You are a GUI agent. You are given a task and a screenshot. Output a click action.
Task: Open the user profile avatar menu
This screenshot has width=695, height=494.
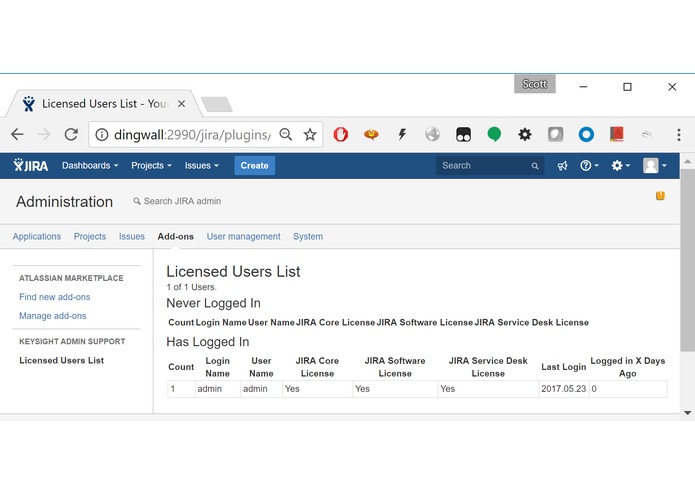654,166
